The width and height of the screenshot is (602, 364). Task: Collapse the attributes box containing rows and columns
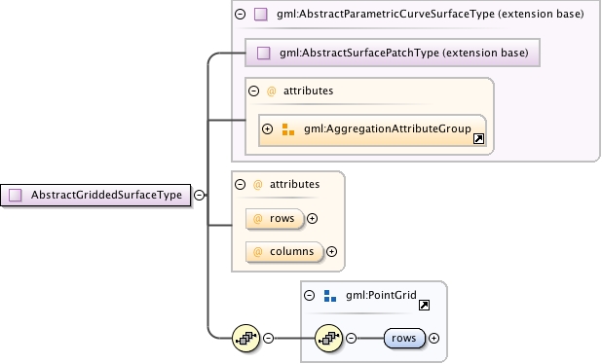(x=240, y=184)
